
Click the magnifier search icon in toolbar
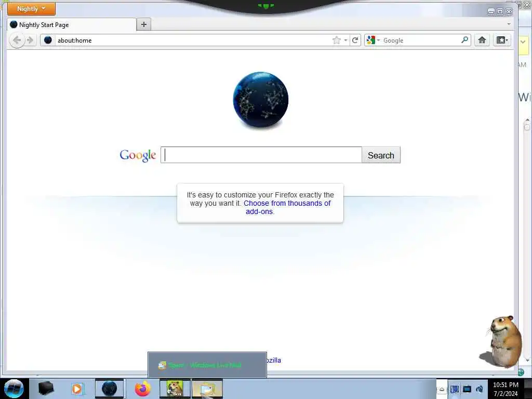(465, 40)
